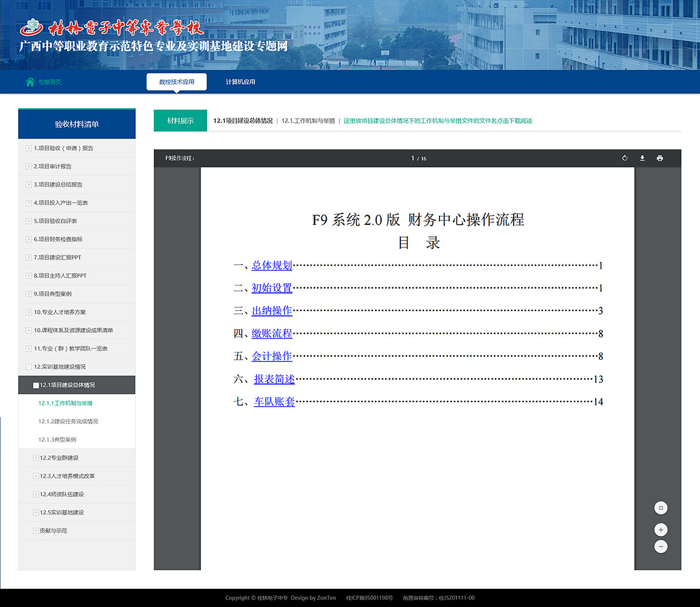Expand the 3.项目建设总结报告 node
This screenshot has width=700, height=607.
[x=28, y=185]
